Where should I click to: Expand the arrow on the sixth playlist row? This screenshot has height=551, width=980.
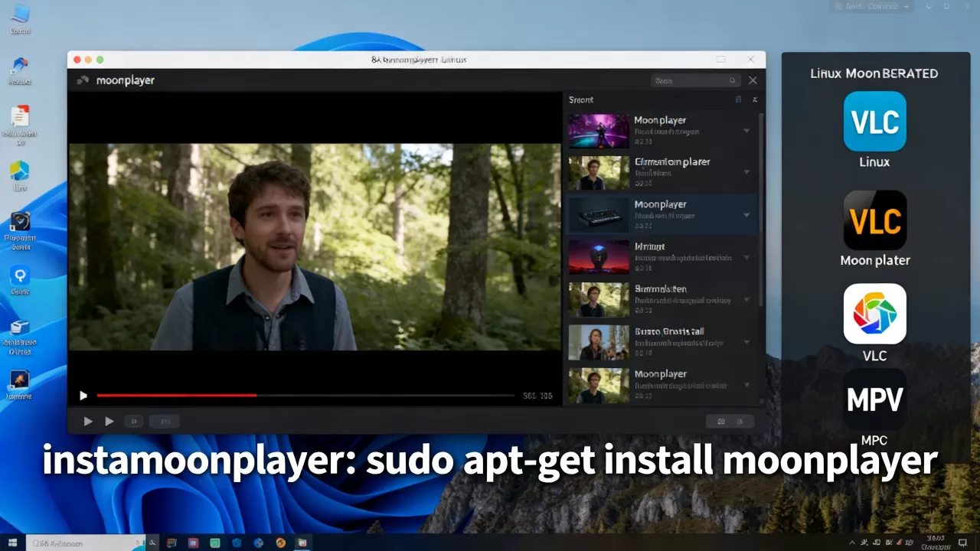(x=746, y=342)
